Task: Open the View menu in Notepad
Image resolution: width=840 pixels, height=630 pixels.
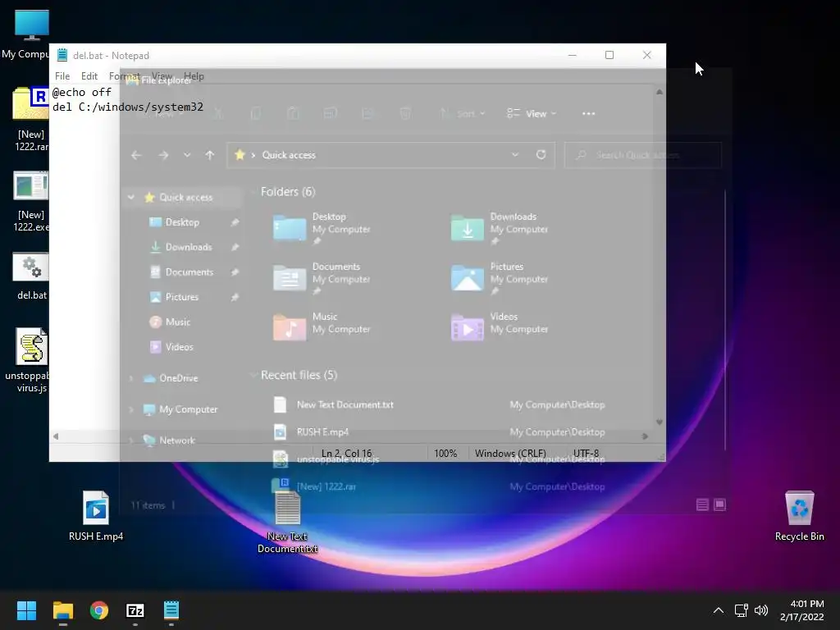Action: point(162,76)
